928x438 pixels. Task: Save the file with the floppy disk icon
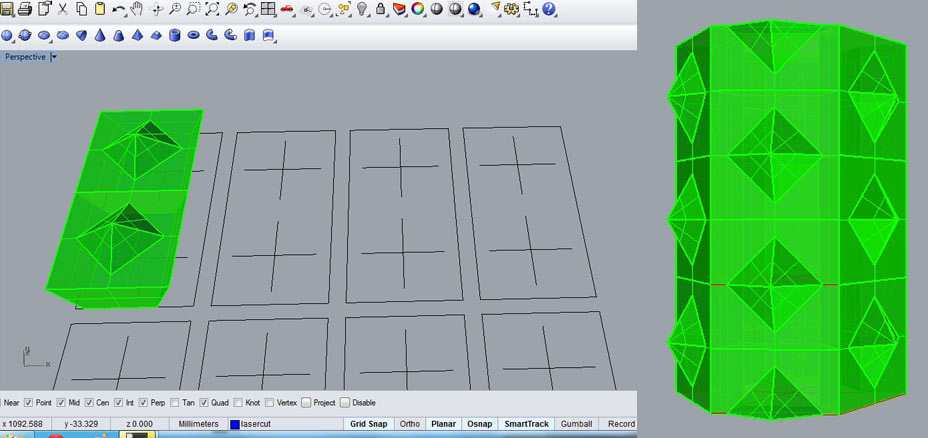click(x=8, y=9)
